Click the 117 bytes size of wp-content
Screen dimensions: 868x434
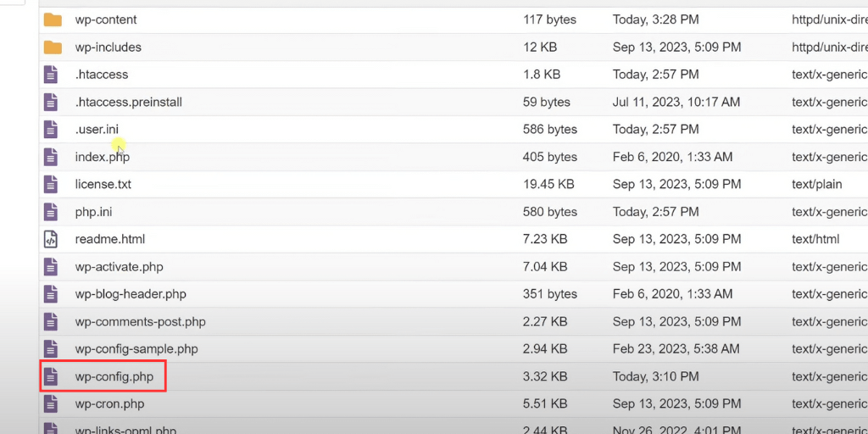(x=549, y=20)
